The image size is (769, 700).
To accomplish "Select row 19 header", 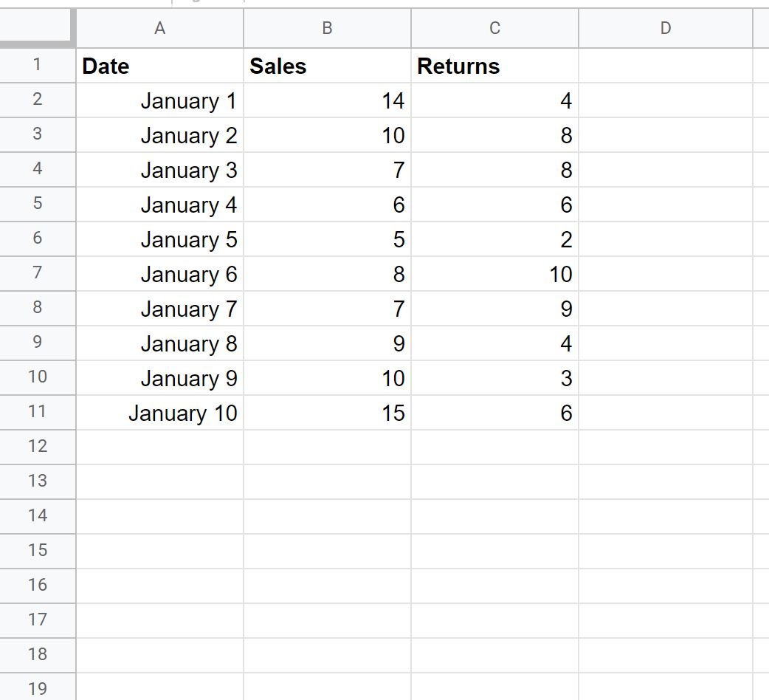I will pyautogui.click(x=37, y=688).
